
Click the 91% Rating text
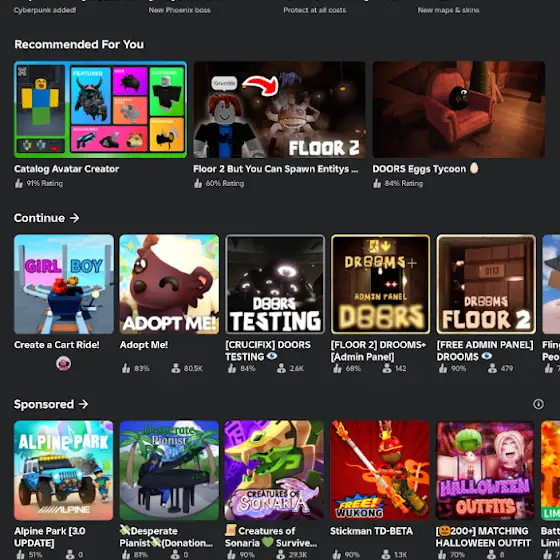pos(45,184)
